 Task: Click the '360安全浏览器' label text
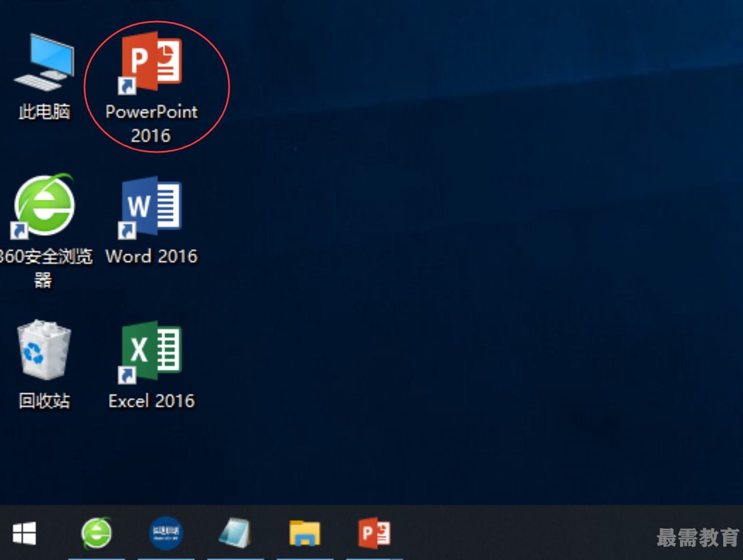pos(45,268)
